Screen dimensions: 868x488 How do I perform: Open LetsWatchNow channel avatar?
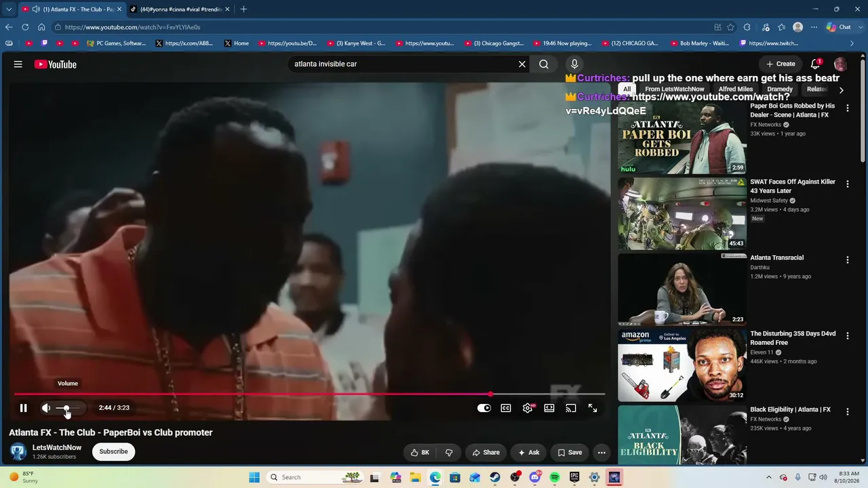[x=18, y=451]
